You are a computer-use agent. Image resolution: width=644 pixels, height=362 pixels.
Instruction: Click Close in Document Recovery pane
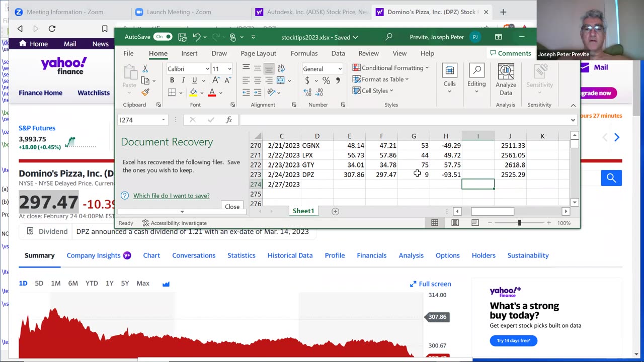point(232,206)
